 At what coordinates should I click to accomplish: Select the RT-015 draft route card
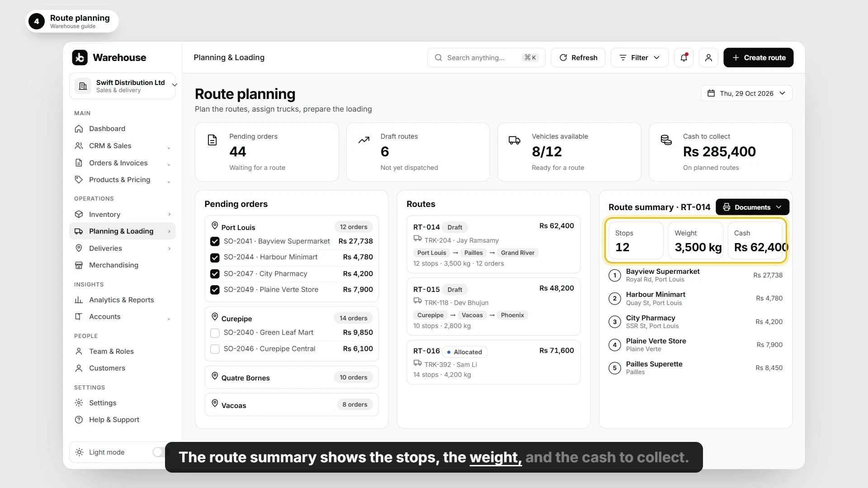(x=493, y=306)
